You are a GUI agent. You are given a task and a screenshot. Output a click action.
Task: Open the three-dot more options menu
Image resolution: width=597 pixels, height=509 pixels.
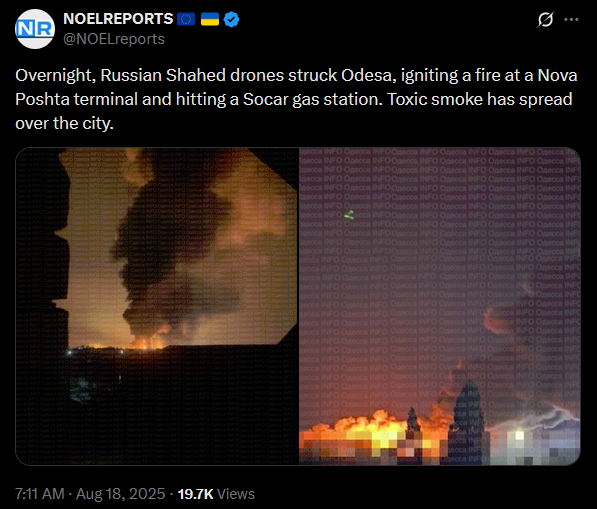[571, 19]
